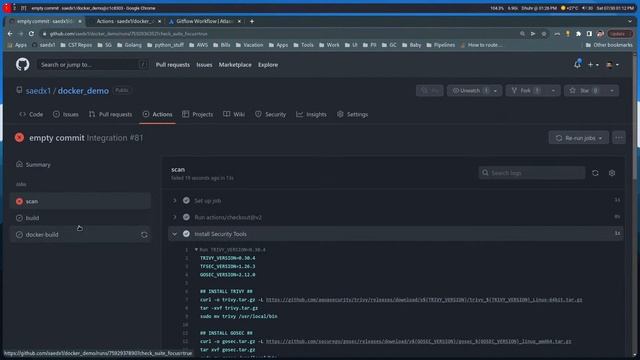640x360 pixels.
Task: Open a new browser tab
Action: (252, 21)
